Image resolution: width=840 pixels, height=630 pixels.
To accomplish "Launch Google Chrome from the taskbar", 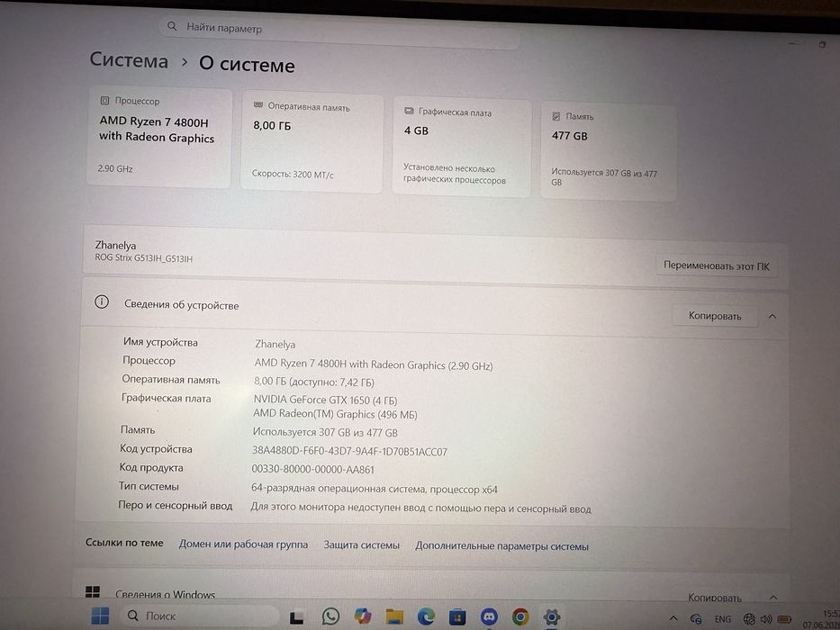I will coord(519,617).
